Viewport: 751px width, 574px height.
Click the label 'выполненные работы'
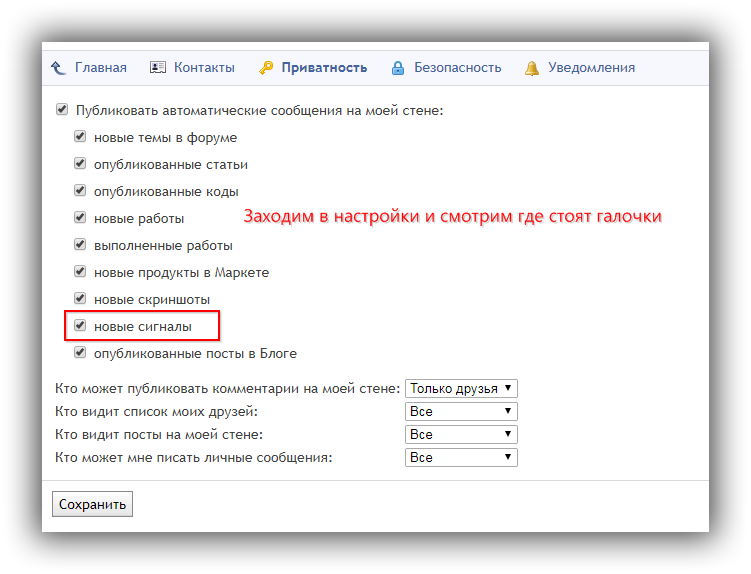coord(163,246)
